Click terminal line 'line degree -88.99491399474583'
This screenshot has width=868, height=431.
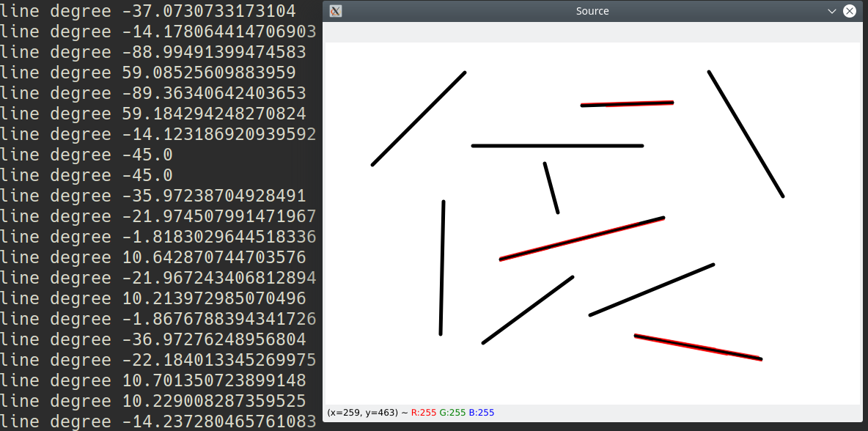tap(152, 52)
